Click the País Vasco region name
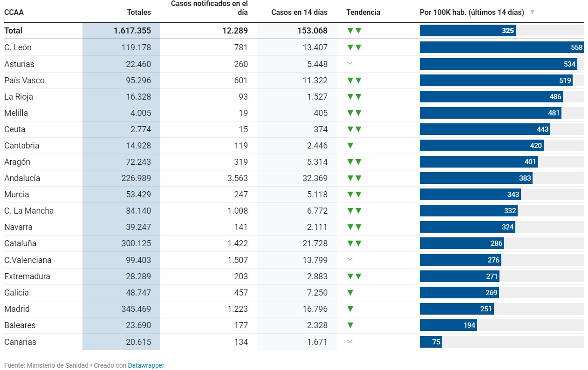 24,81
